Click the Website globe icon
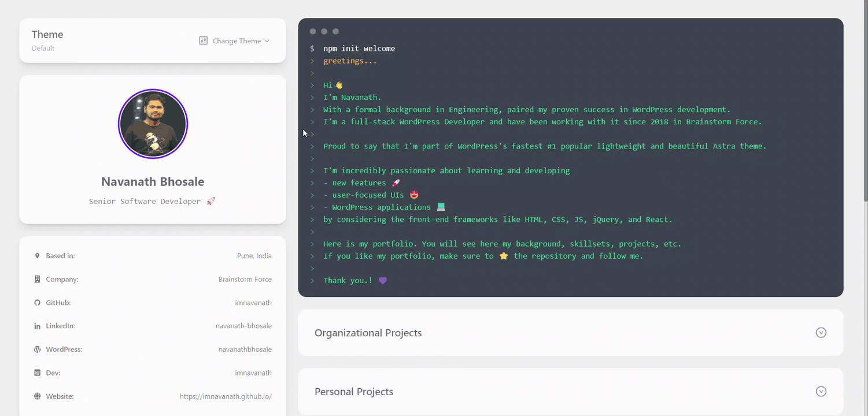The image size is (868, 416). coord(37,396)
